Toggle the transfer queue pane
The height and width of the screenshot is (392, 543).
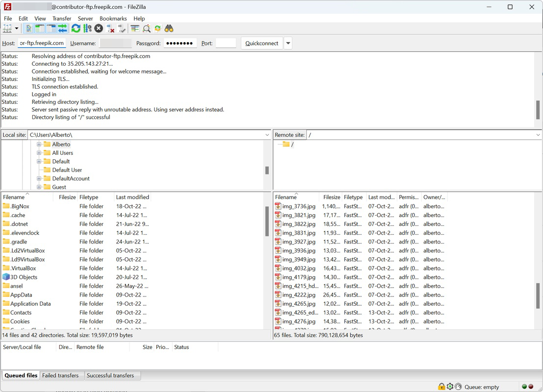[x=62, y=28]
